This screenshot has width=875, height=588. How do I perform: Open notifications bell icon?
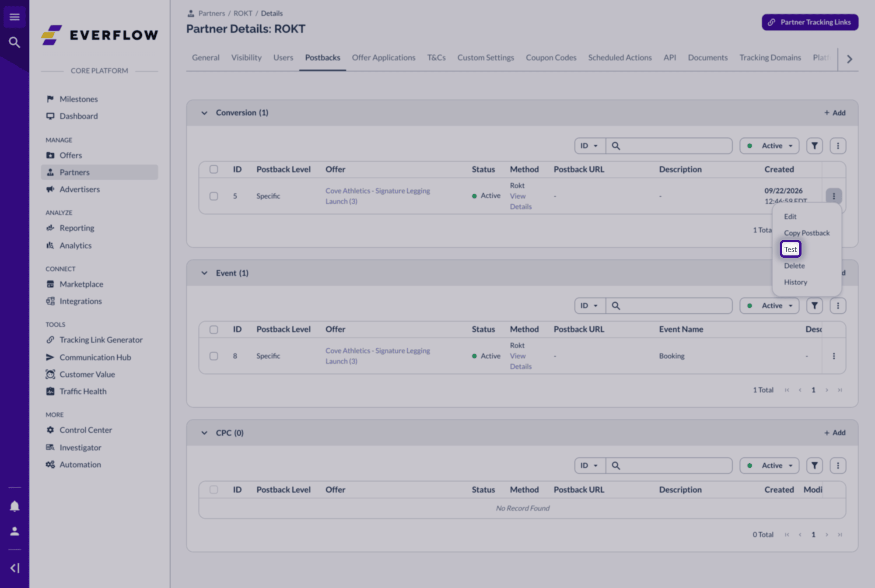click(14, 506)
